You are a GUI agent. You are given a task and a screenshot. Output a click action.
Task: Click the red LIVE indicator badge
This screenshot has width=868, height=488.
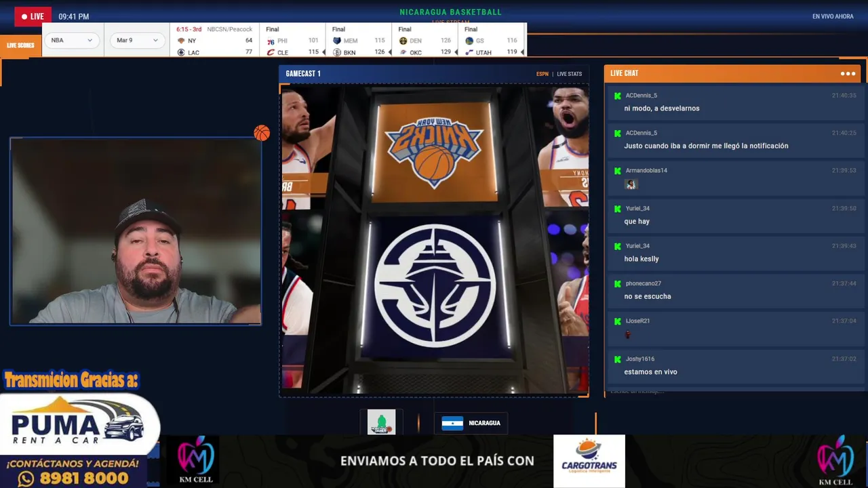pos(33,16)
